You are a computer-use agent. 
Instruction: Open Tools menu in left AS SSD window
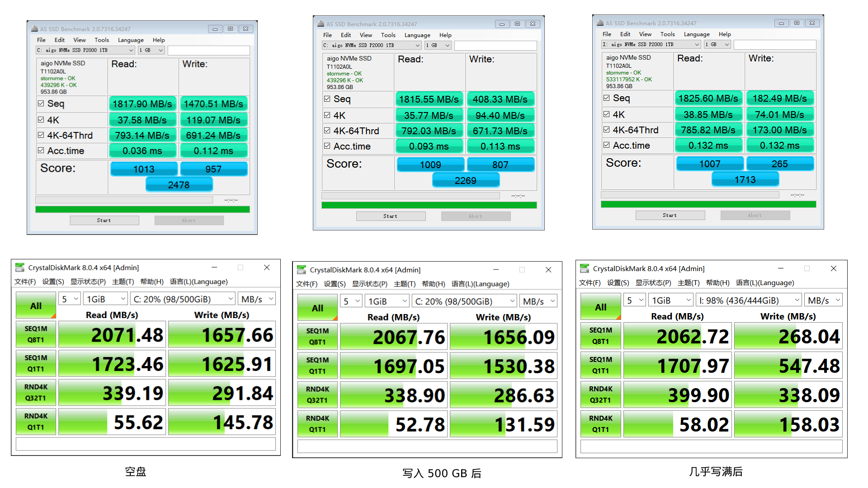102,40
